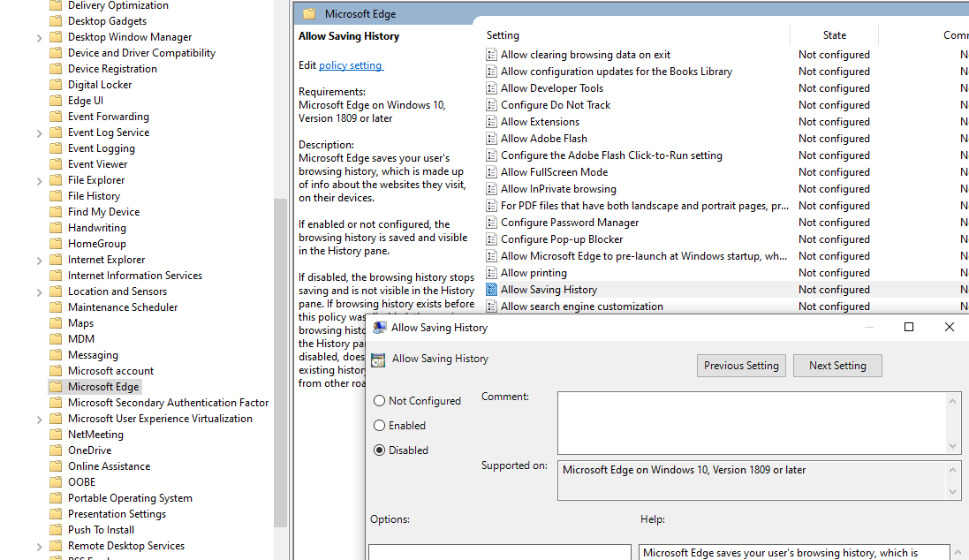Viewport: 969px width, 560px height.
Task: Select the Not Configured radio button
Action: (x=380, y=400)
